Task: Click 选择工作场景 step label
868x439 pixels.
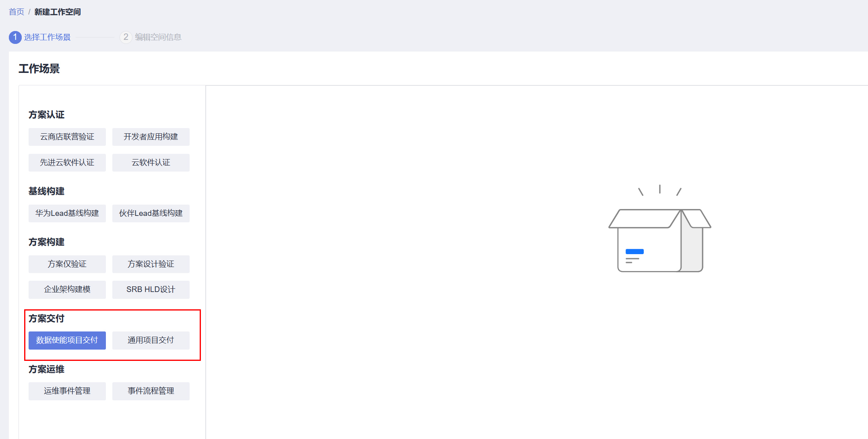Action: (x=48, y=37)
